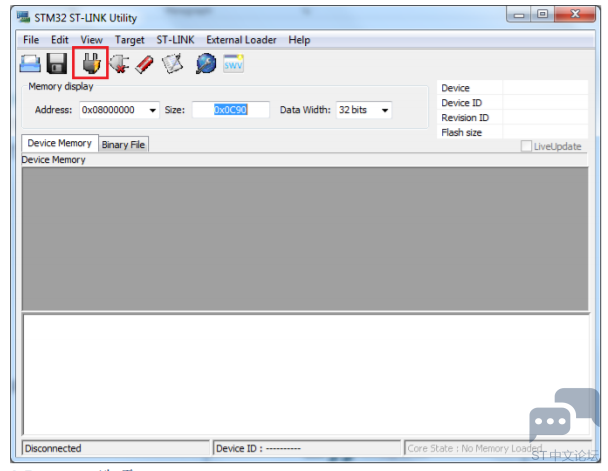Image resolution: width=608 pixels, height=471 pixels.
Task: Open the Data Width dropdown
Action: click(x=364, y=110)
